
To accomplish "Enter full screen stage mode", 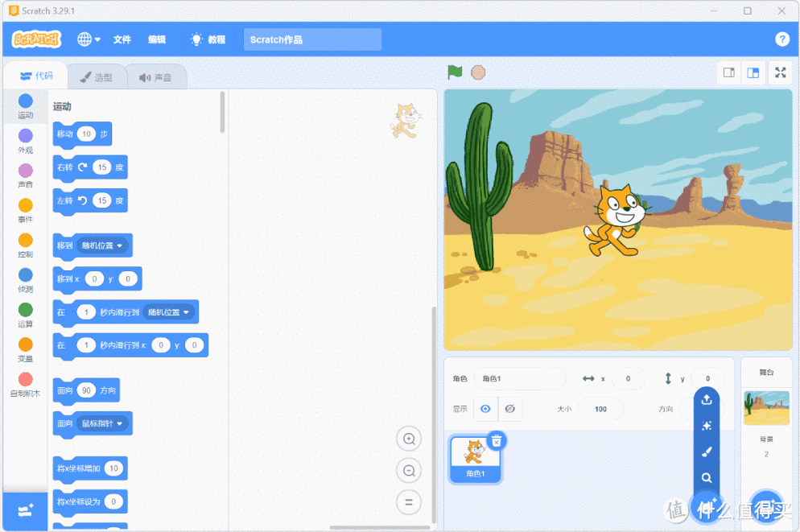I will pos(780,72).
